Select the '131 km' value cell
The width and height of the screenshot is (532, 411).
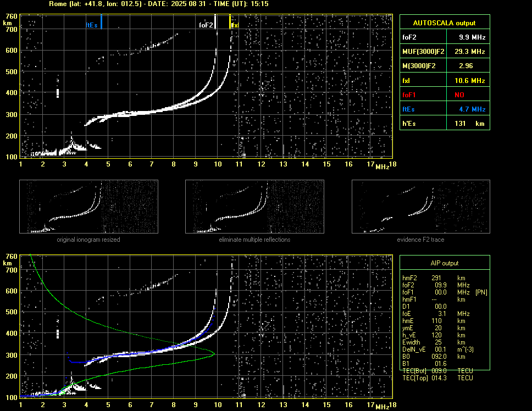tap(469, 124)
